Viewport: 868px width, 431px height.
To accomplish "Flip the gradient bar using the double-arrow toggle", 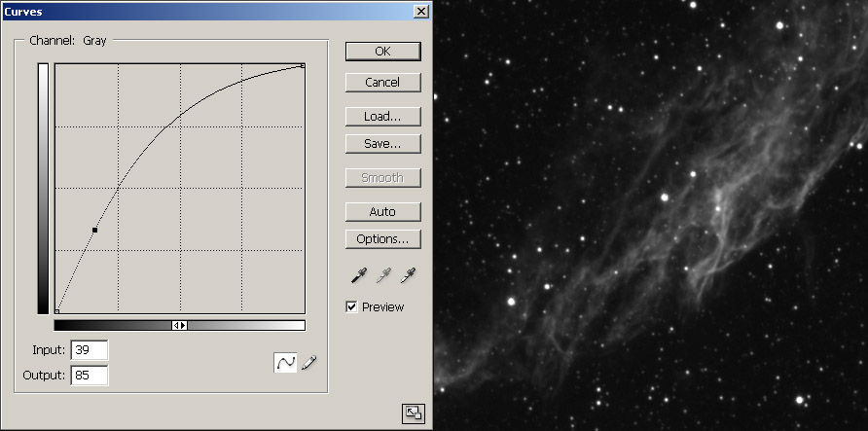I will pos(179,326).
